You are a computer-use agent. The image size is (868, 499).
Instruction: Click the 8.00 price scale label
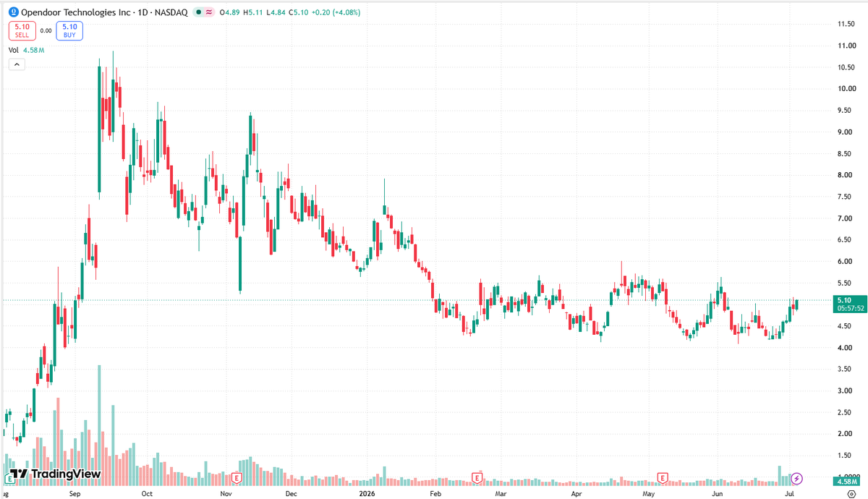[846, 175]
